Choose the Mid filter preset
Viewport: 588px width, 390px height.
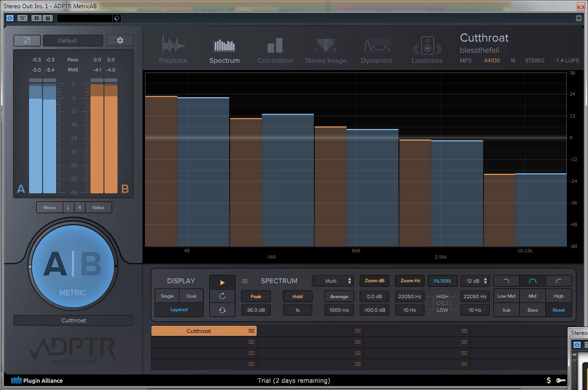pyautogui.click(x=532, y=296)
